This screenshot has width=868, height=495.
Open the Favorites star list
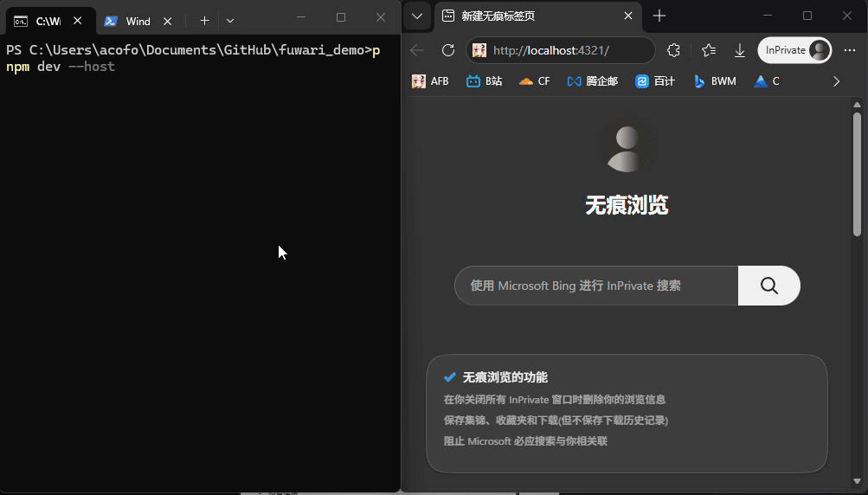709,50
